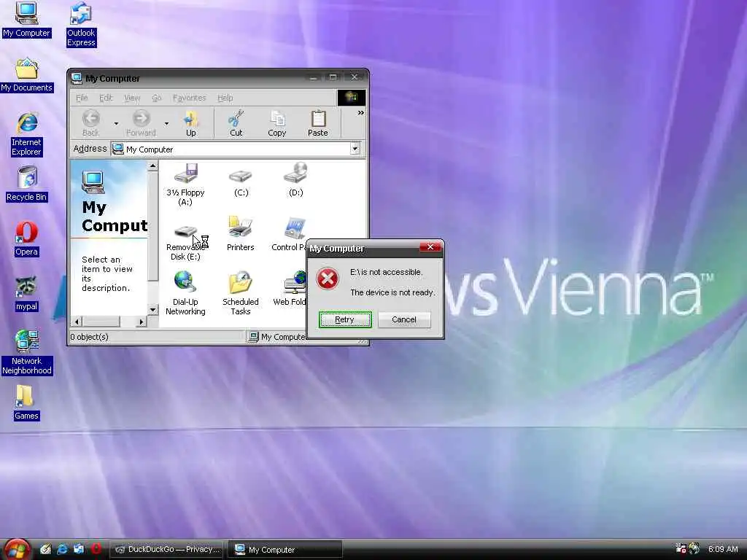
Task: Launch Outlook Express from quick launch
Action: [79, 549]
